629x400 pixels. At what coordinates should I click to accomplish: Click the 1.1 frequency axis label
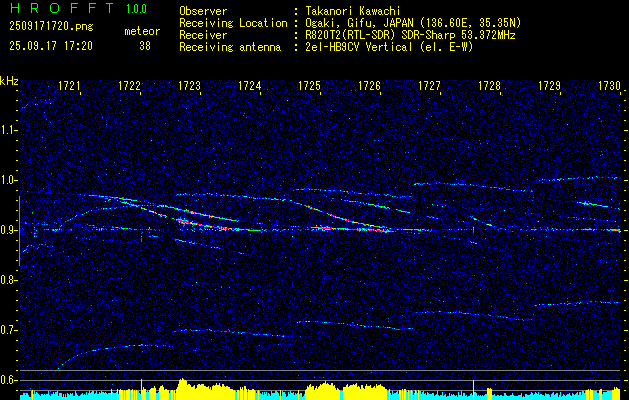coord(9,130)
